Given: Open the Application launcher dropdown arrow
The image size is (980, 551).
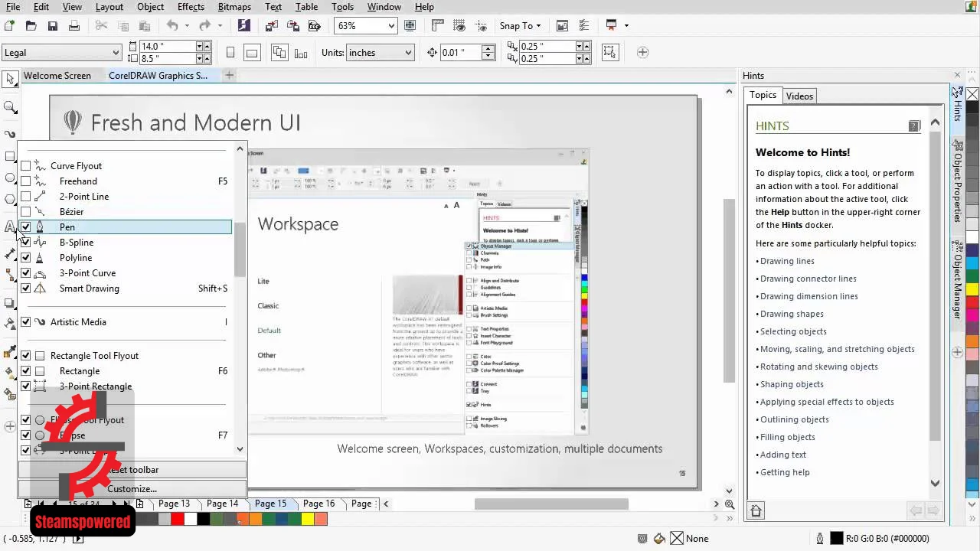Looking at the screenshot, I should click(626, 25).
